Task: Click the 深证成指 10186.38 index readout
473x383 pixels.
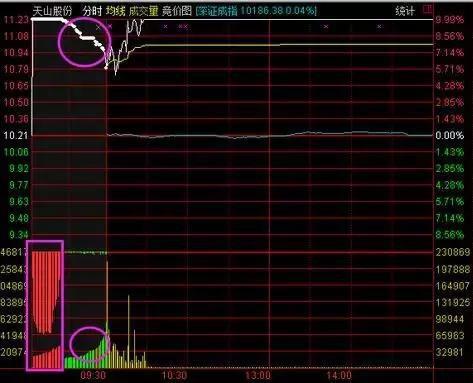Action: point(256,11)
